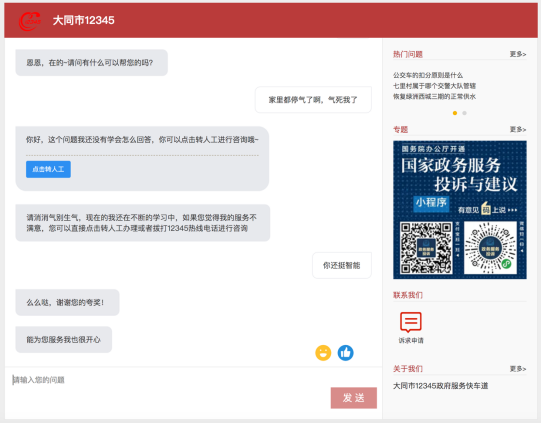Click the 小程序 label on banner
This screenshot has width=541, height=424.
click(431, 203)
